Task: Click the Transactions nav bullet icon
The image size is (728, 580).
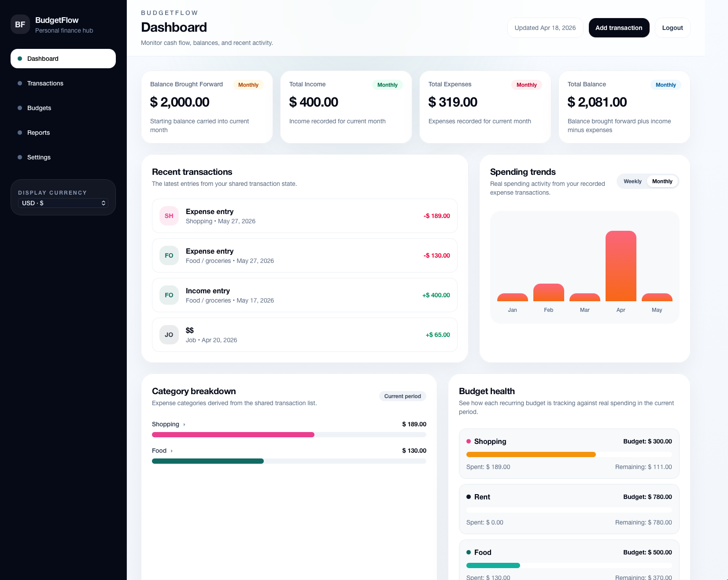Action: [x=20, y=83]
